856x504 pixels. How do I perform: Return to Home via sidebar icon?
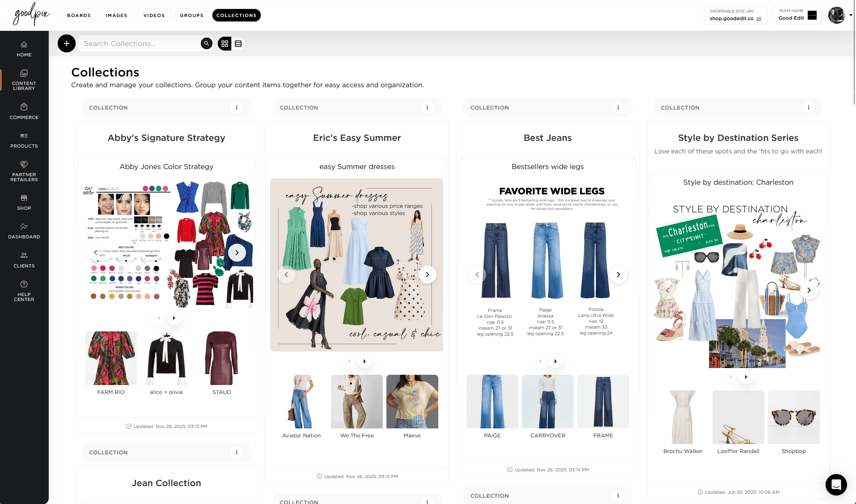(24, 48)
